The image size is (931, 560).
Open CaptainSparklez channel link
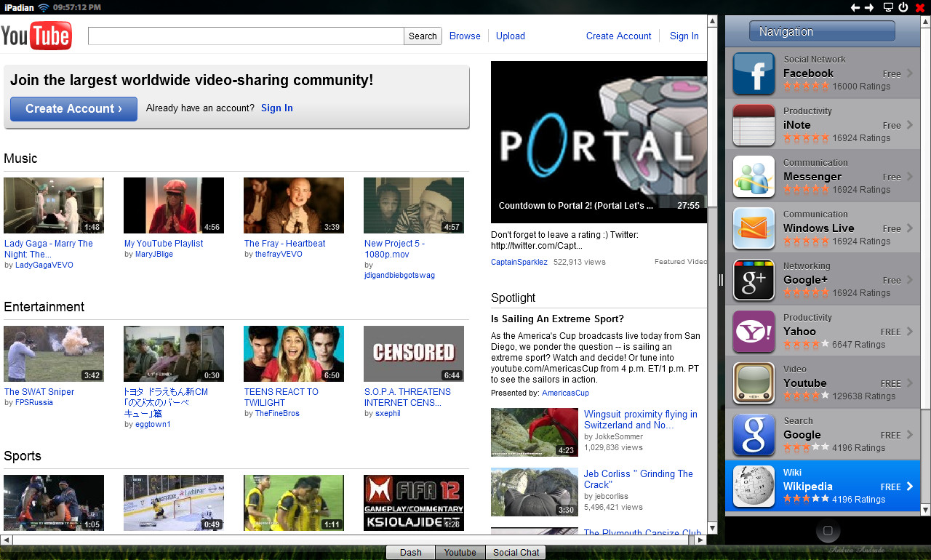coord(519,262)
